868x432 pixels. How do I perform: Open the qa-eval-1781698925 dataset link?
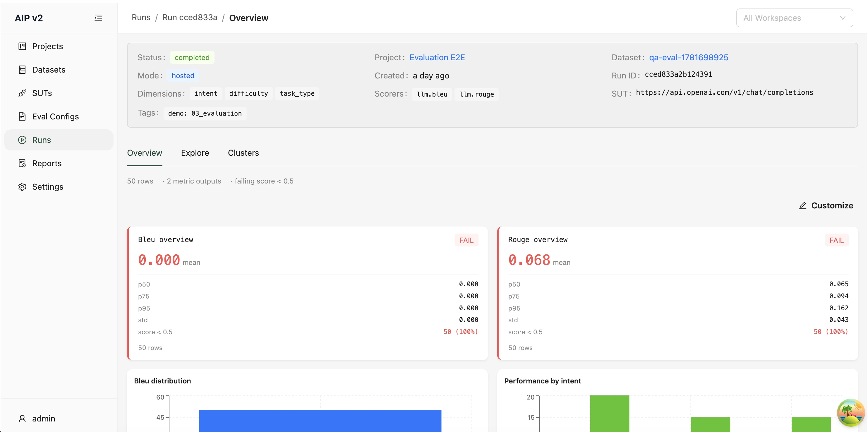[689, 58]
